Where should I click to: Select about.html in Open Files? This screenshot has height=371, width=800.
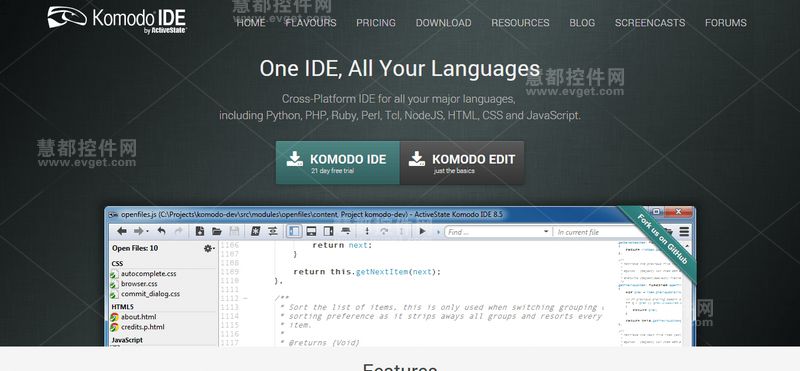point(134,317)
